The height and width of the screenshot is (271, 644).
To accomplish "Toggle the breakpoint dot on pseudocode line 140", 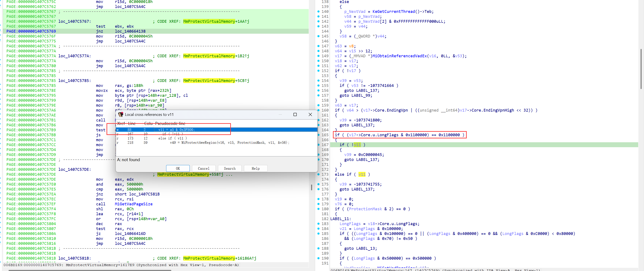I will (318, 12).
